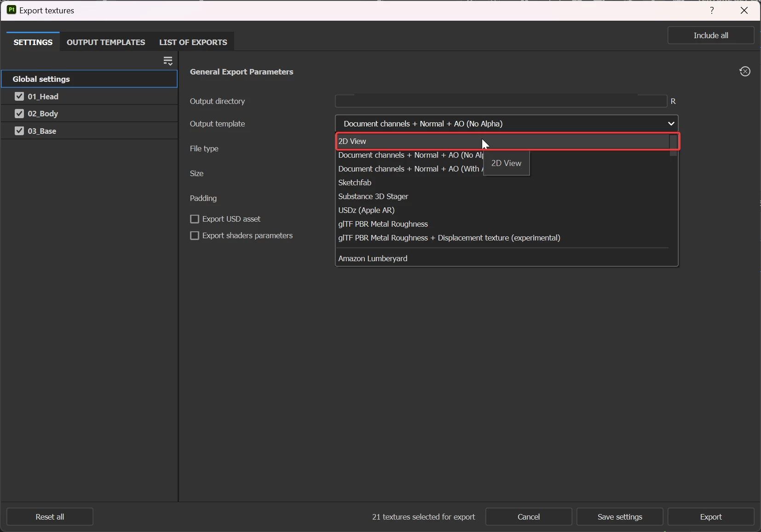Click the R button beside output directory
Screen dimensions: 761x532
(x=673, y=101)
